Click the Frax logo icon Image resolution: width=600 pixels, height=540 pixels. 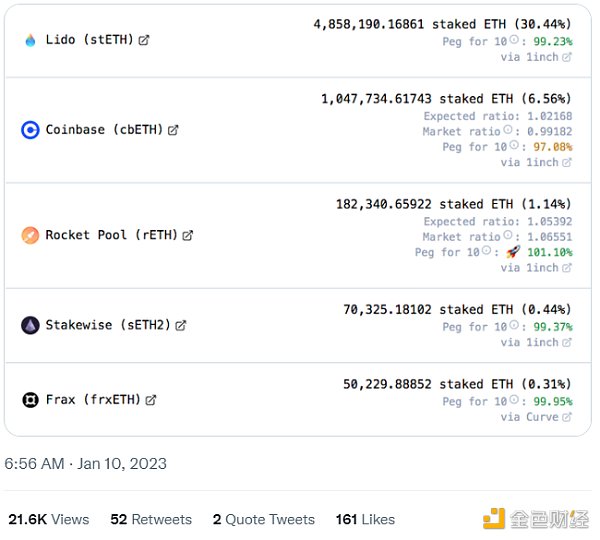click(30, 400)
